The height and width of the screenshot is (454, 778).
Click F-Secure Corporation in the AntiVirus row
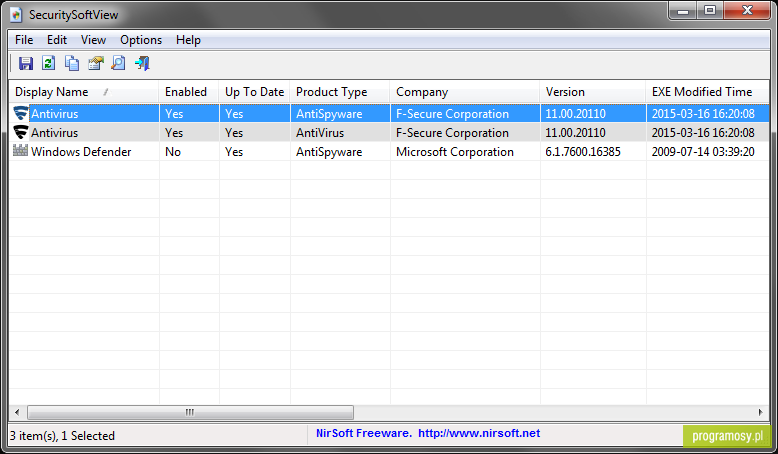452,133
